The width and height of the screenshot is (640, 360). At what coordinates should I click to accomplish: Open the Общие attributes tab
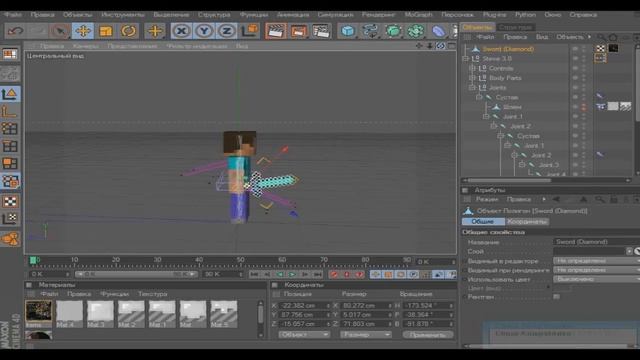point(483,221)
